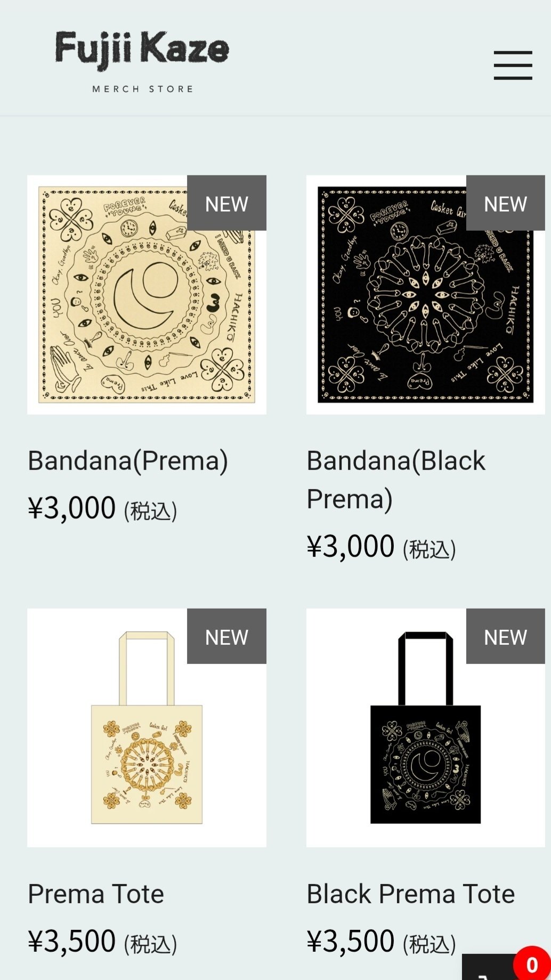Tap the ¥3,500 price under Black Prema Tote

pyautogui.click(x=351, y=941)
